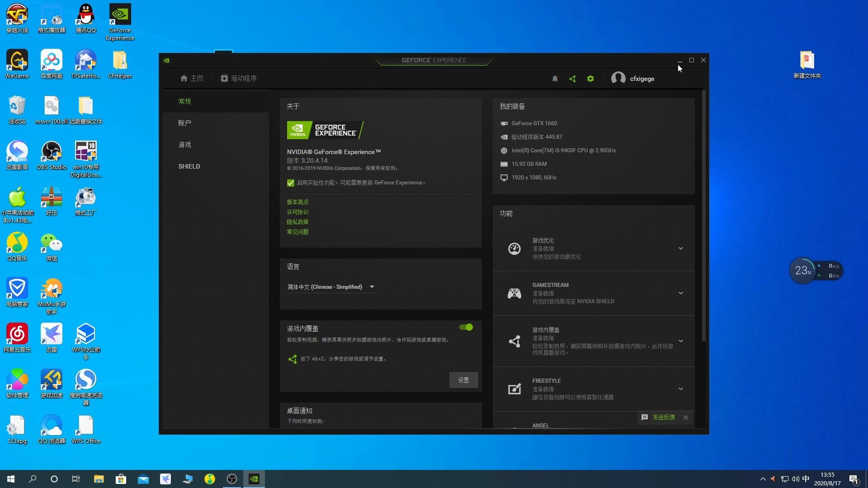This screenshot has height=488, width=868.
Task: Dismiss the 发送反馈 feedback popup
Action: (x=686, y=418)
